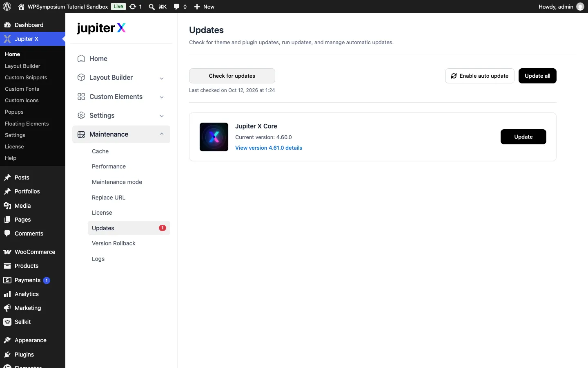Open Marketing in the admin sidebar
The width and height of the screenshot is (588, 368).
[x=33, y=308]
